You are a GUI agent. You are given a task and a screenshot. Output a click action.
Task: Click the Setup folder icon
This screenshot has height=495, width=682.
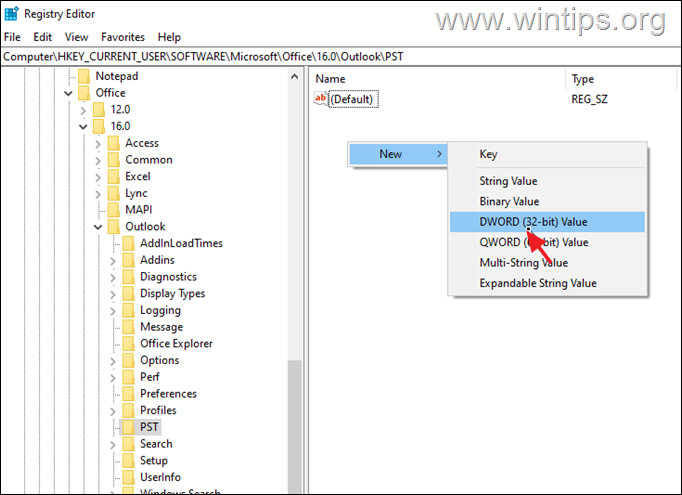[128, 461]
